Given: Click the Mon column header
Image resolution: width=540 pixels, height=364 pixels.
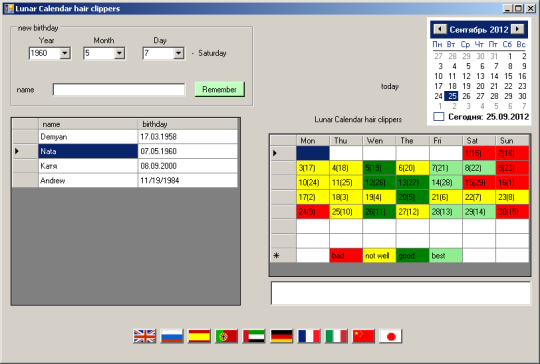Looking at the screenshot, I should pos(313,141).
